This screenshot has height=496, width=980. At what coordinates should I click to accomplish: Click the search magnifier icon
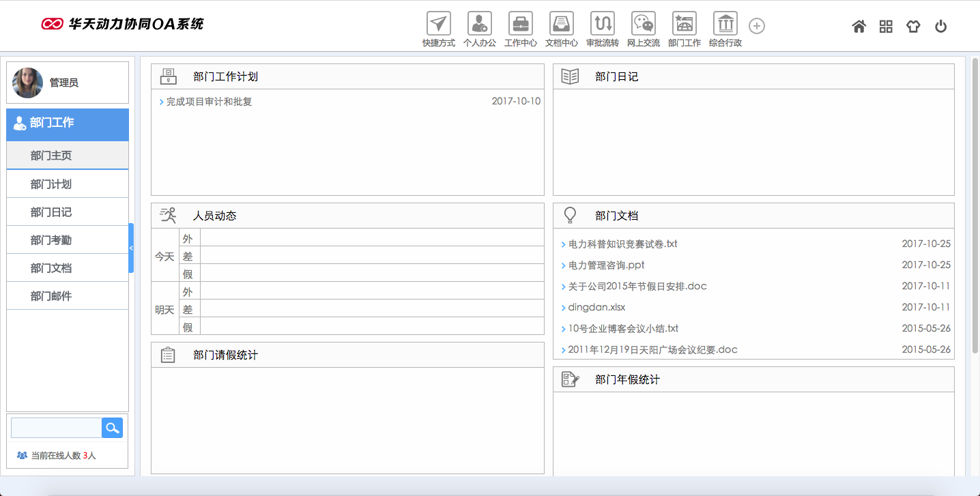(111, 427)
